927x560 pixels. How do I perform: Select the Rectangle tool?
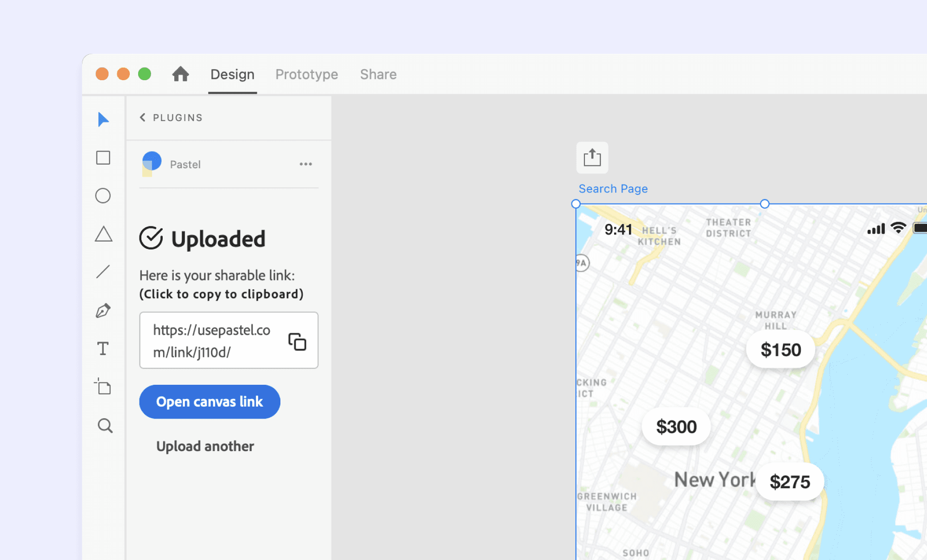(103, 158)
